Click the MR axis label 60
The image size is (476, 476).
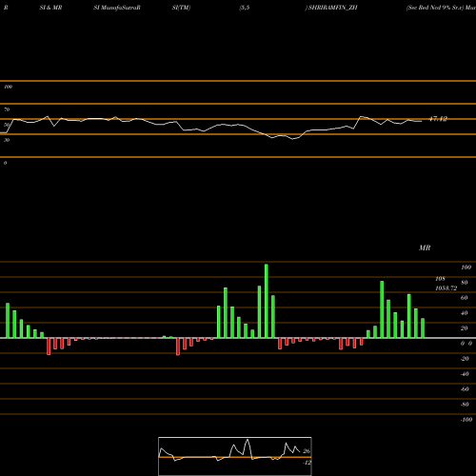465,298
